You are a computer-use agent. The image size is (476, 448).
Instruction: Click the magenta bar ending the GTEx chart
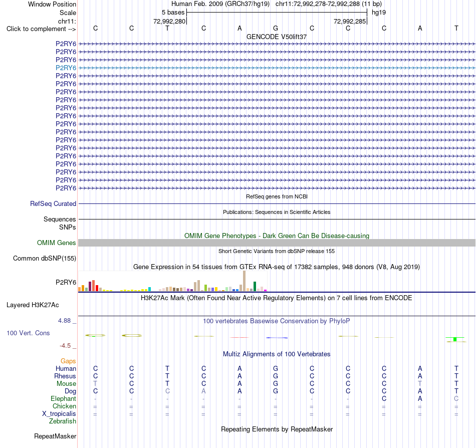(x=266, y=291)
